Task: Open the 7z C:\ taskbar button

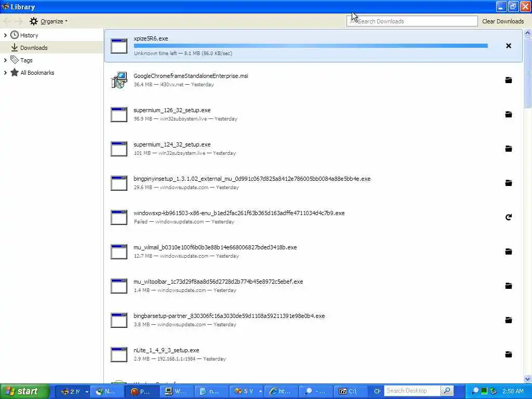Action: click(x=350, y=391)
